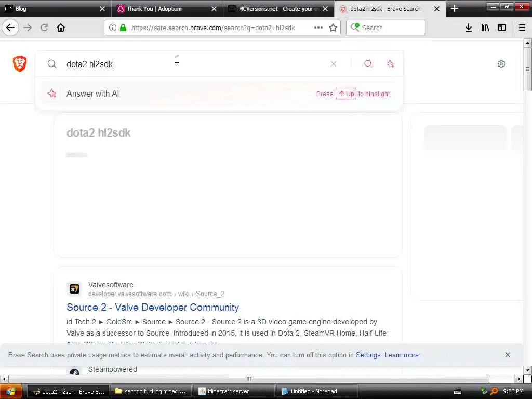This screenshot has height=399, width=532.
Task: Click the taskbar on-screen keyboard icon
Action: tap(458, 392)
